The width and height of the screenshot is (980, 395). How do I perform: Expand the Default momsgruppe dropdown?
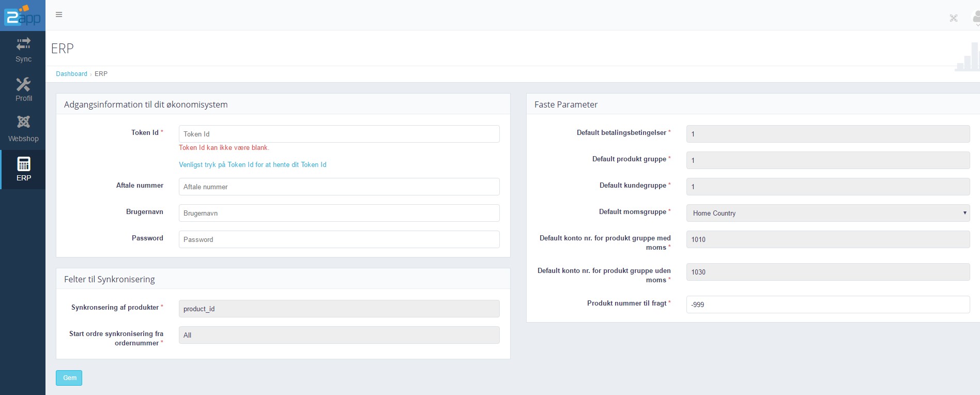[x=828, y=213]
